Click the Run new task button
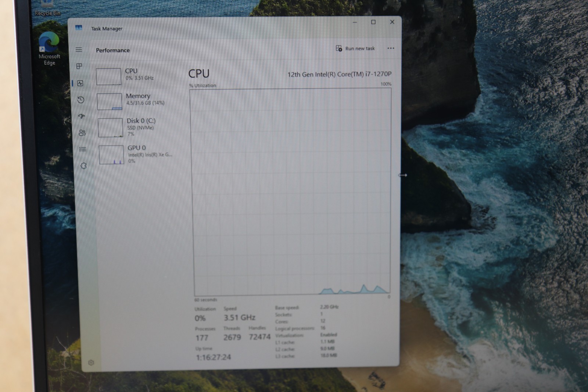 point(355,48)
